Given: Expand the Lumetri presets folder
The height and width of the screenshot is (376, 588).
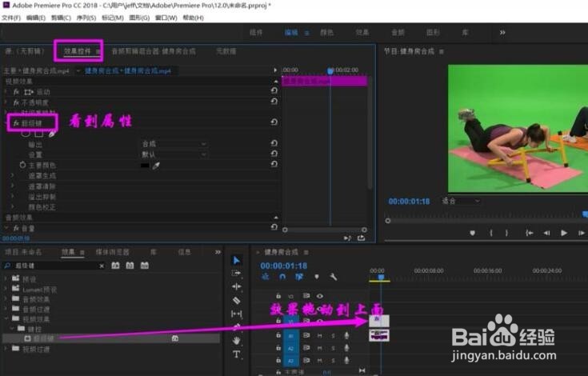Looking at the screenshot, I should (x=6, y=289).
